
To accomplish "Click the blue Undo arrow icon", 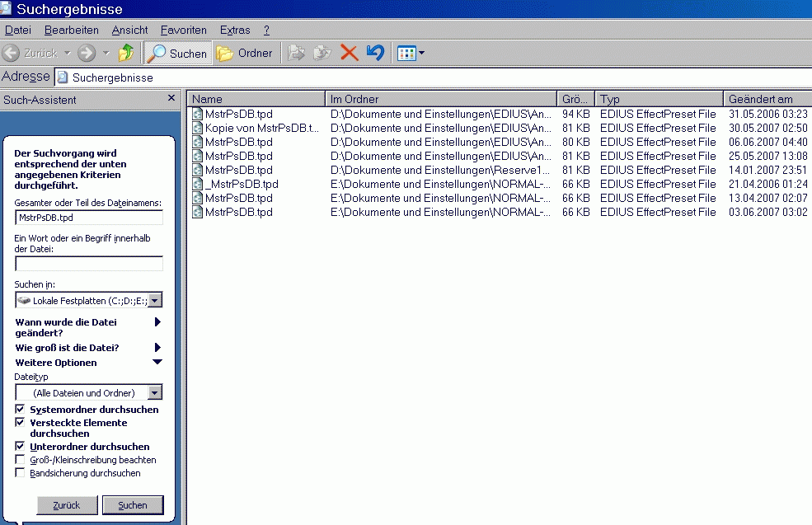I will (375, 53).
